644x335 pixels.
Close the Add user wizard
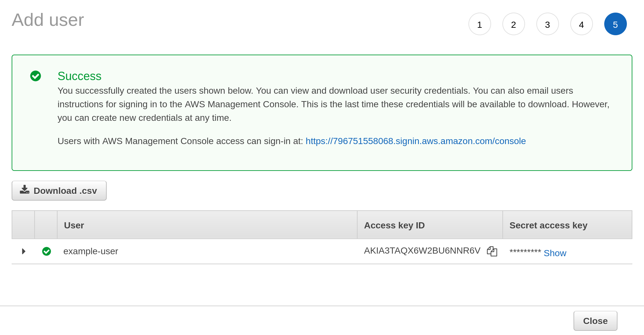pyautogui.click(x=595, y=321)
